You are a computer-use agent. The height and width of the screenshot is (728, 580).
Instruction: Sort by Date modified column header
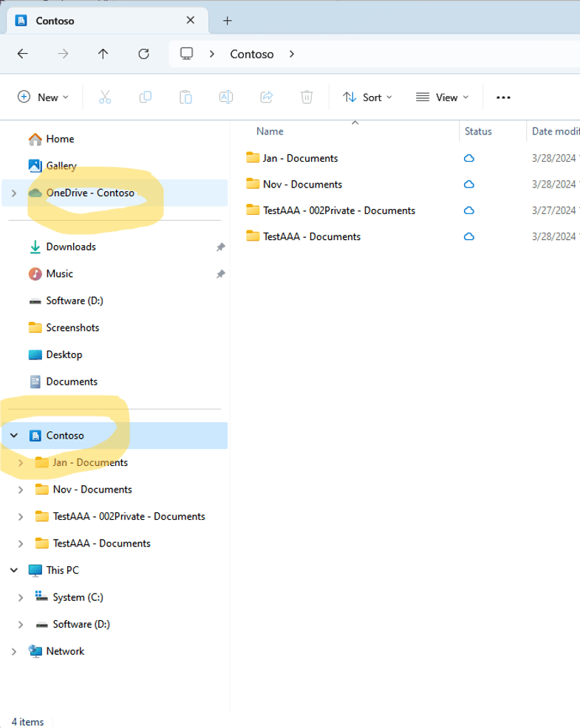pyautogui.click(x=556, y=131)
